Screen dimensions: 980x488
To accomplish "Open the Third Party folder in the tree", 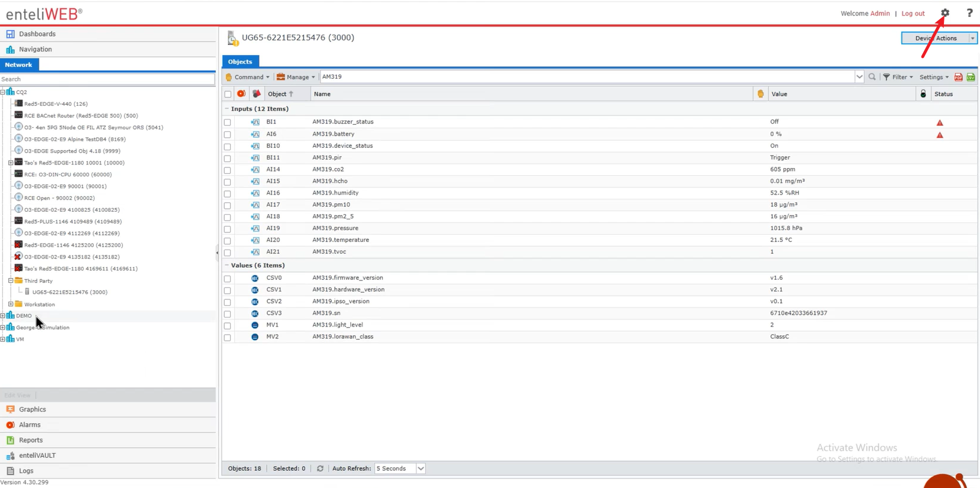I will coord(38,281).
